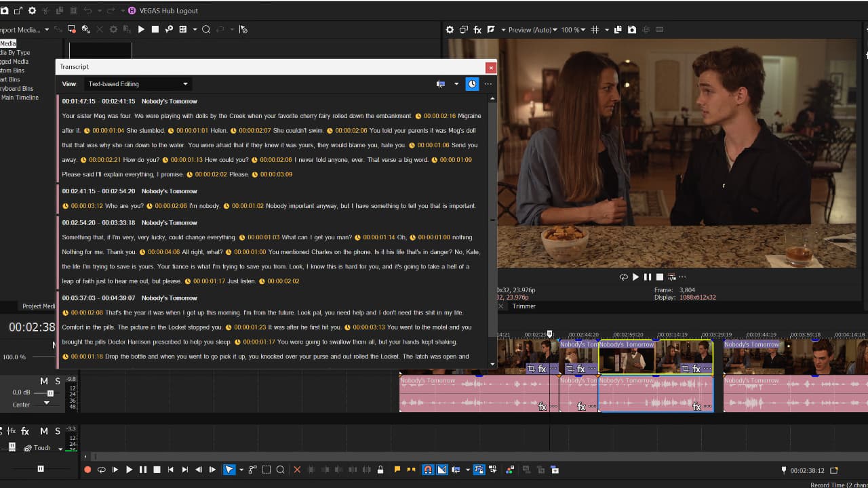Viewport: 868px width, 488px height.
Task: Enable snapping with the magnet icon
Action: (x=427, y=469)
